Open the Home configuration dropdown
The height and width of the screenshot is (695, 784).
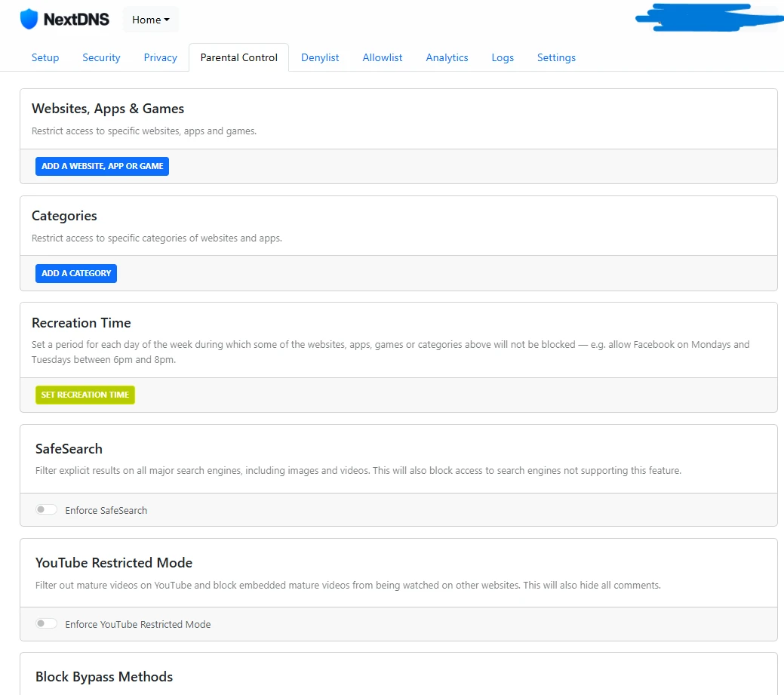tap(150, 20)
